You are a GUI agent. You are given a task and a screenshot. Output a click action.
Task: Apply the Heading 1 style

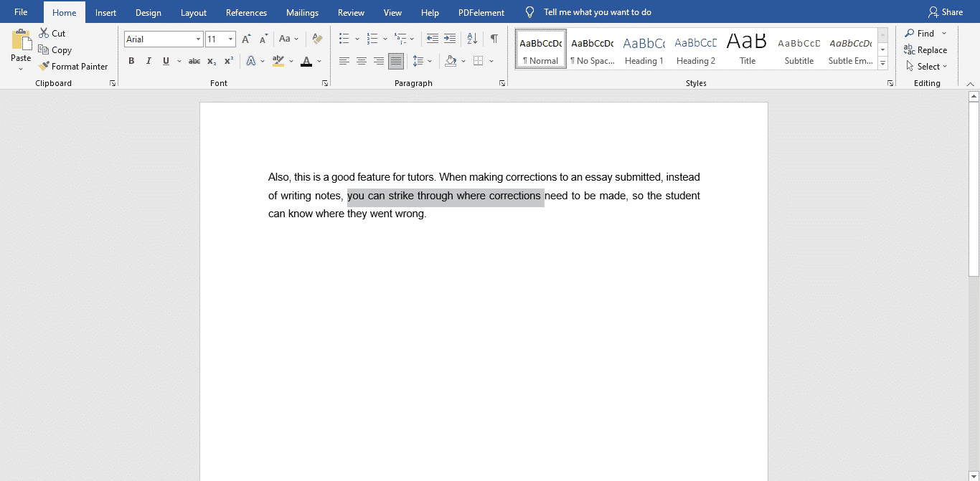tap(644, 49)
